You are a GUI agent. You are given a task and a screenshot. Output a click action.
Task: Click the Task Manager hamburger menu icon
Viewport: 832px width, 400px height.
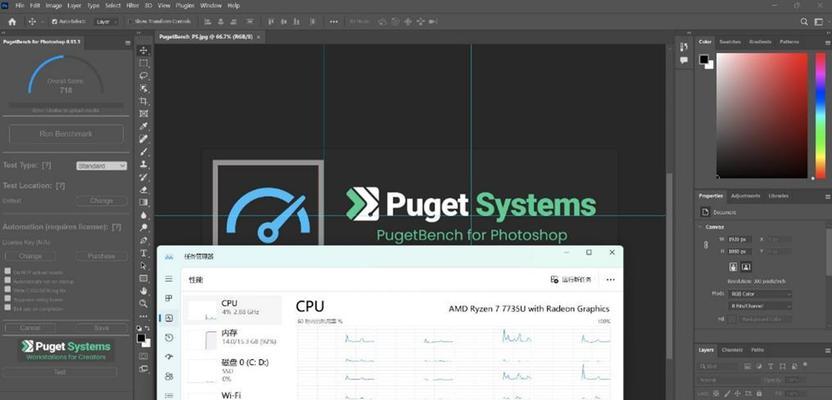tap(169, 279)
